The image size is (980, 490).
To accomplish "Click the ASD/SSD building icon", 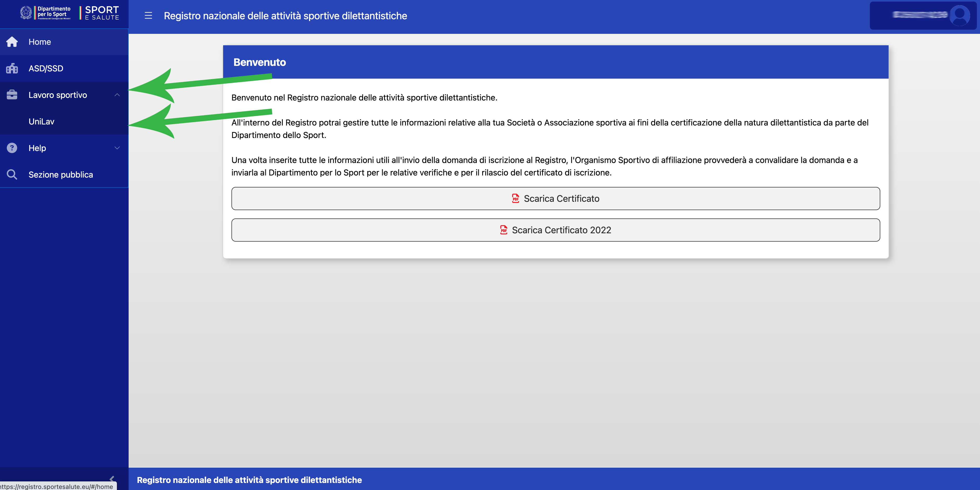I will tap(12, 68).
